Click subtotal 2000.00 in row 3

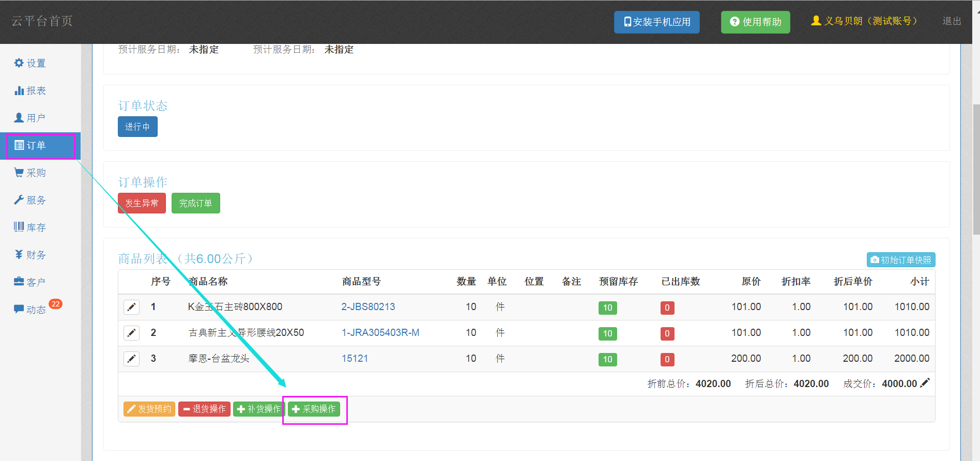click(x=912, y=358)
